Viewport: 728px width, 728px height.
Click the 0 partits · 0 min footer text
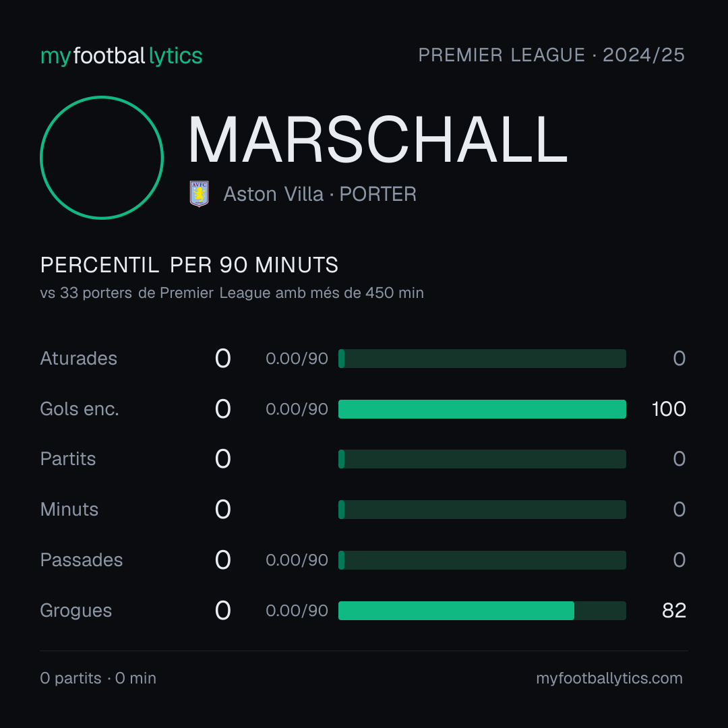tap(98, 678)
